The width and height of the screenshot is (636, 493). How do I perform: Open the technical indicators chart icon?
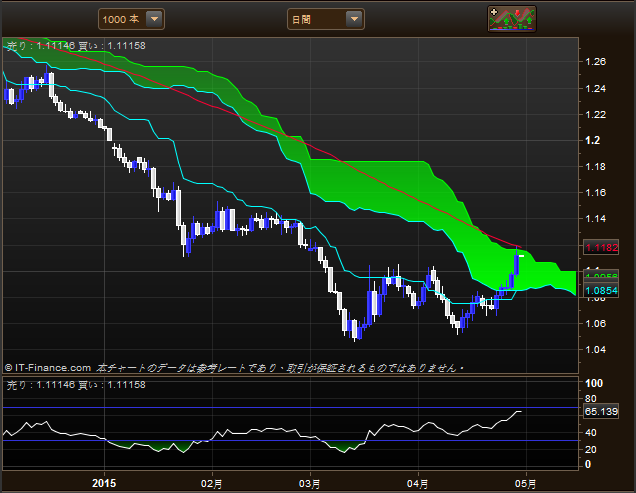512,19
